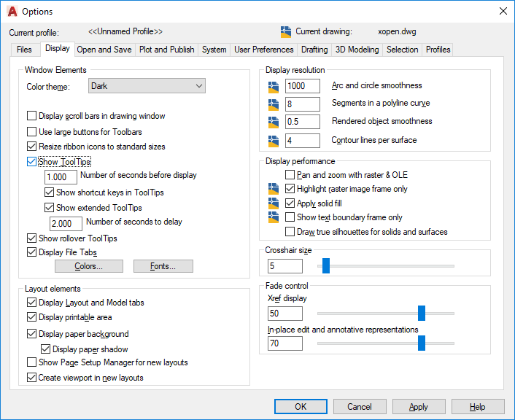The image size is (515, 420).
Task: Open the Color theme dropdown
Action: [147, 86]
